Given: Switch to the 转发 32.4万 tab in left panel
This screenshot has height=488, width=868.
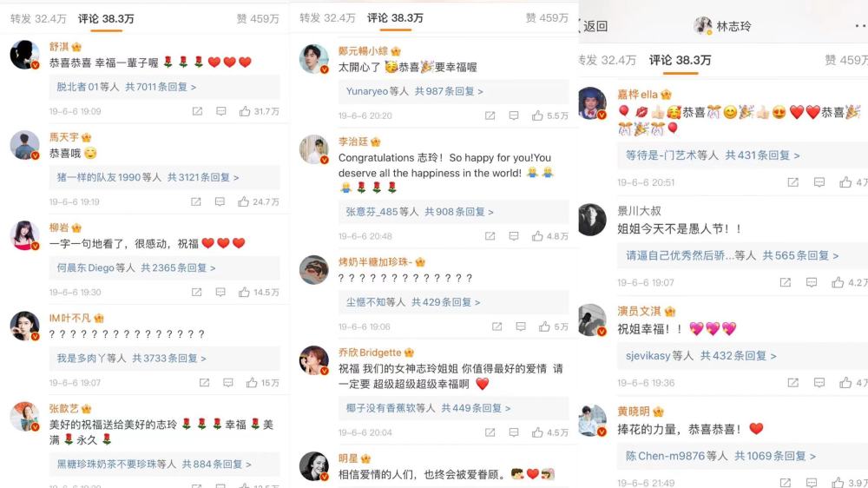Looking at the screenshot, I should point(38,19).
